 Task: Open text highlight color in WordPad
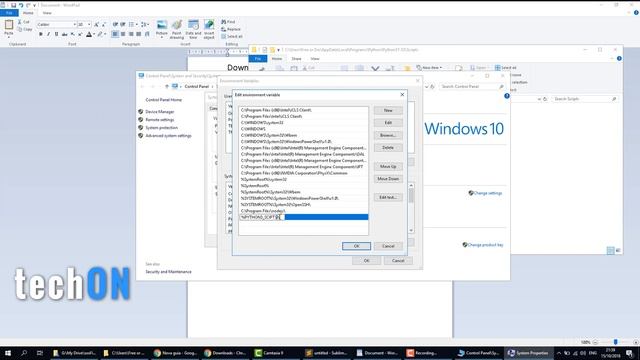101,34
